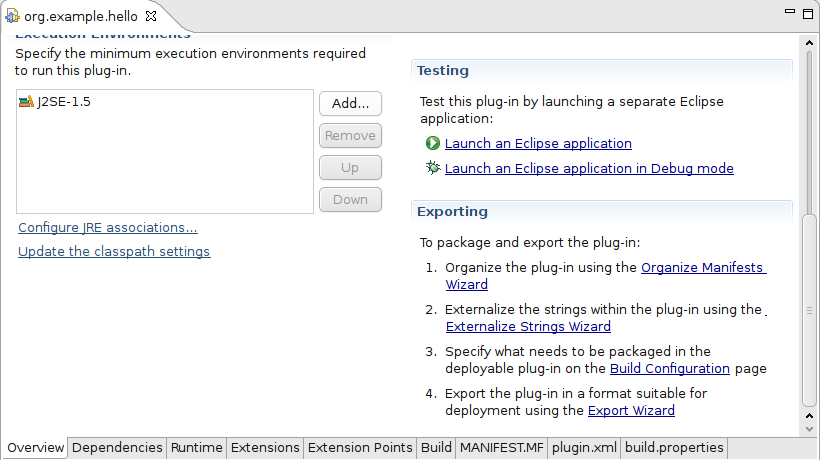Open the Externalize Strings Wizard link
The height and width of the screenshot is (460, 820).
tap(528, 327)
